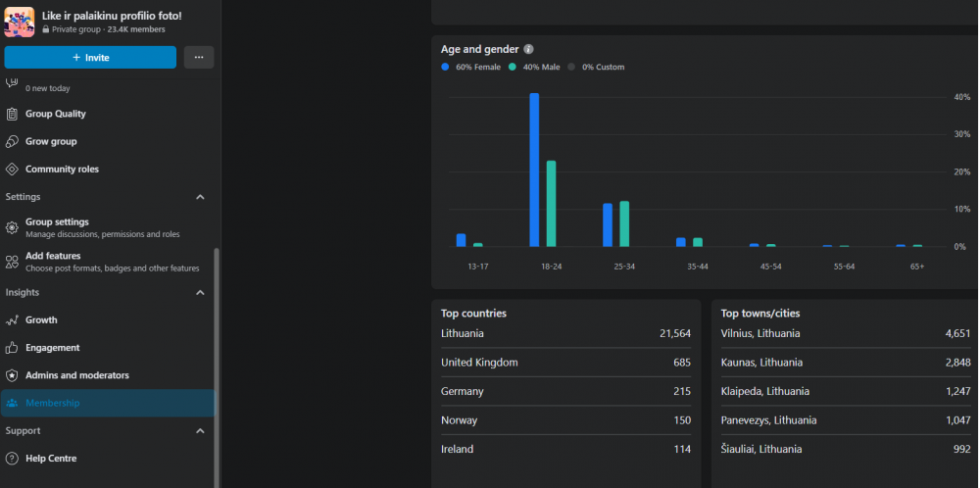Toggle the 40% Male legend item
The height and width of the screenshot is (488, 980).
[x=534, y=67]
